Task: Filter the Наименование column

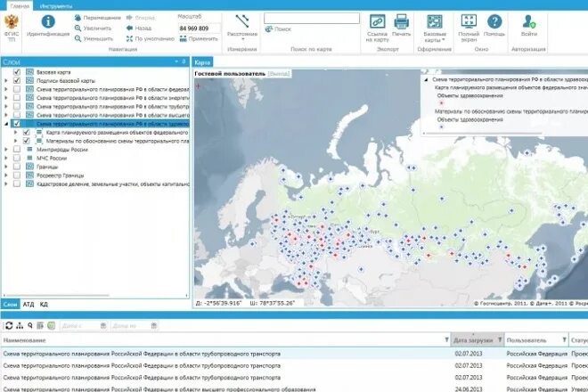Action: coord(446,340)
